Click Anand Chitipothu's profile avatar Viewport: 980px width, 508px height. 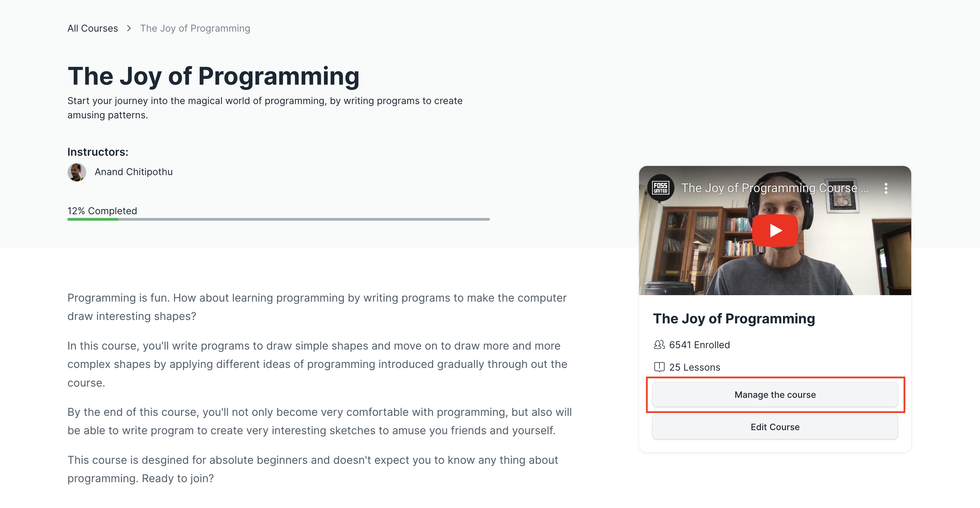pyautogui.click(x=77, y=172)
